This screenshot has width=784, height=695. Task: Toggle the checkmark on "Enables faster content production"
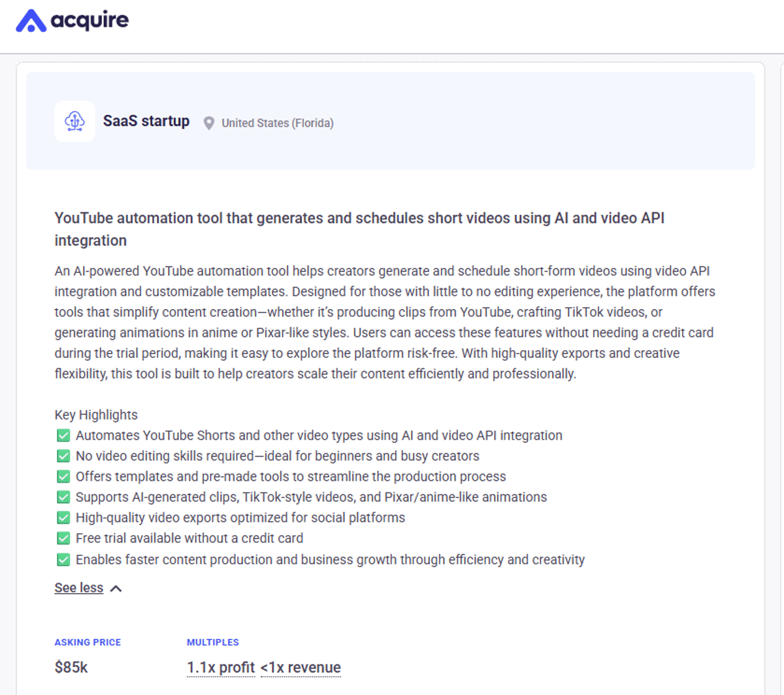(63, 558)
